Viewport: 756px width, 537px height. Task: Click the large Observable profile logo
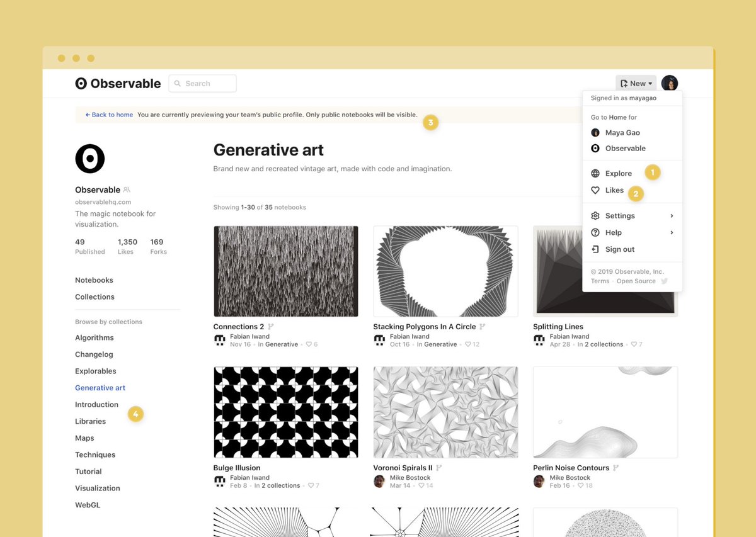point(90,159)
